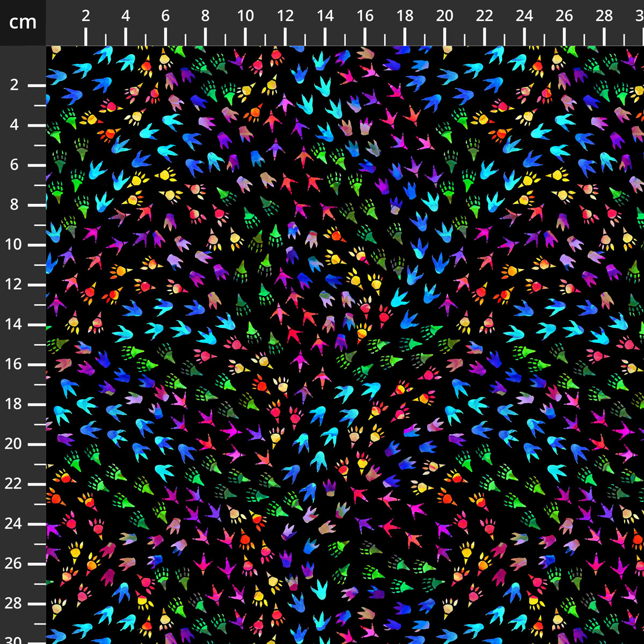Select 8 on the vertical ruler

click(x=14, y=204)
